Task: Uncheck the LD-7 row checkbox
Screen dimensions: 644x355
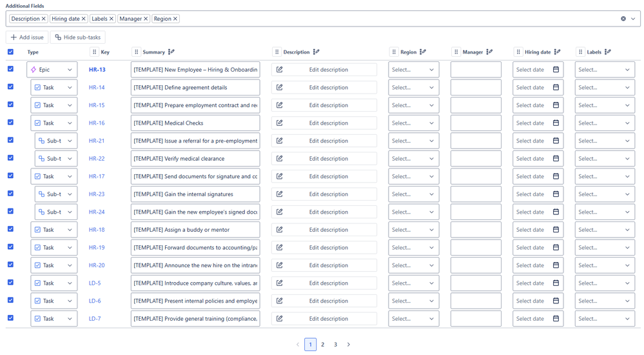Action: (x=11, y=318)
